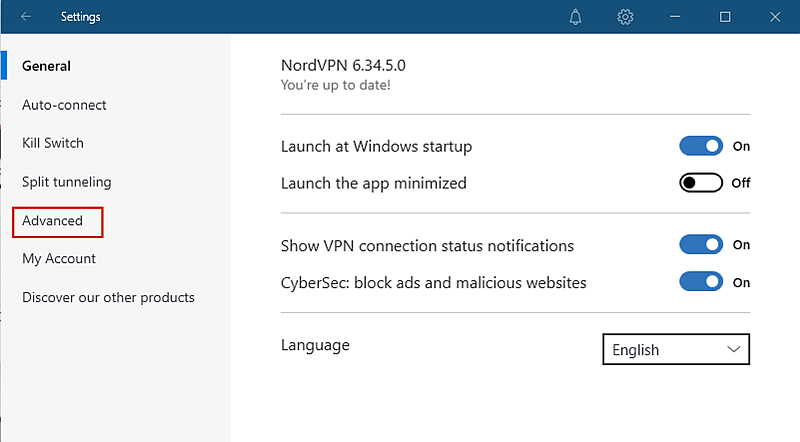
Task: Click the settings gear icon
Action: [x=625, y=17]
